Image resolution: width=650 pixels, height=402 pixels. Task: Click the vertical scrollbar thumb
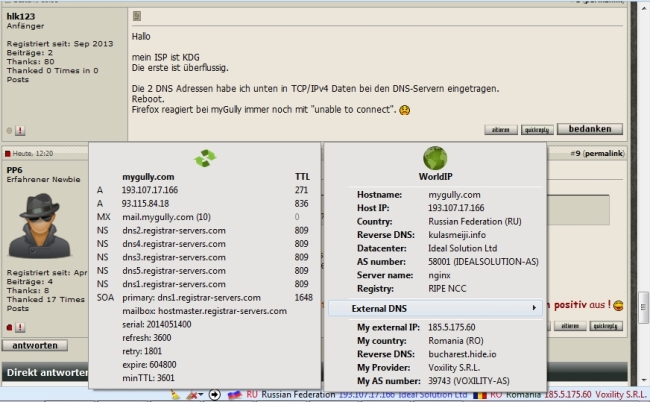pos(643,308)
